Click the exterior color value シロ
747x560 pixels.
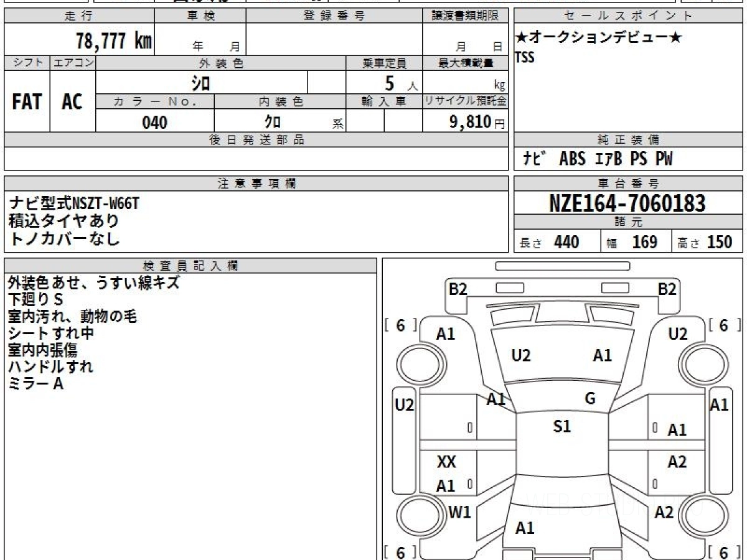coord(201,83)
